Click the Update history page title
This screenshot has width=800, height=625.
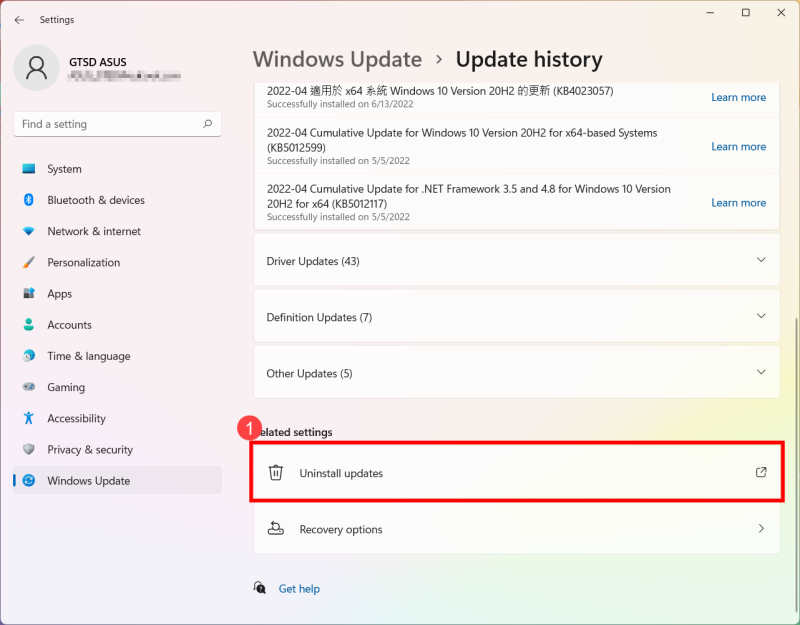coord(529,60)
